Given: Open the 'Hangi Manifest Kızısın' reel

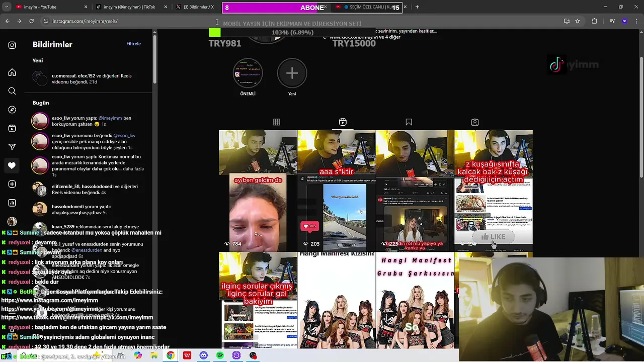Looking at the screenshot, I should click(x=337, y=301).
